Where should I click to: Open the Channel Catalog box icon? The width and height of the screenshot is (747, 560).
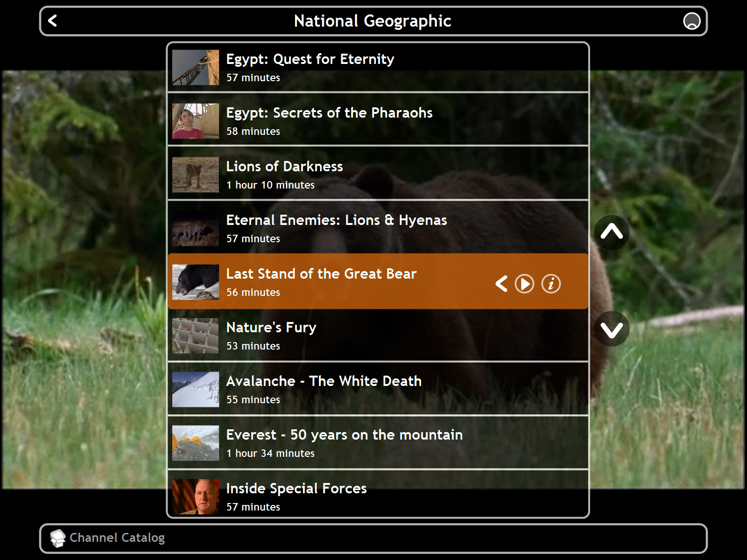click(x=58, y=538)
